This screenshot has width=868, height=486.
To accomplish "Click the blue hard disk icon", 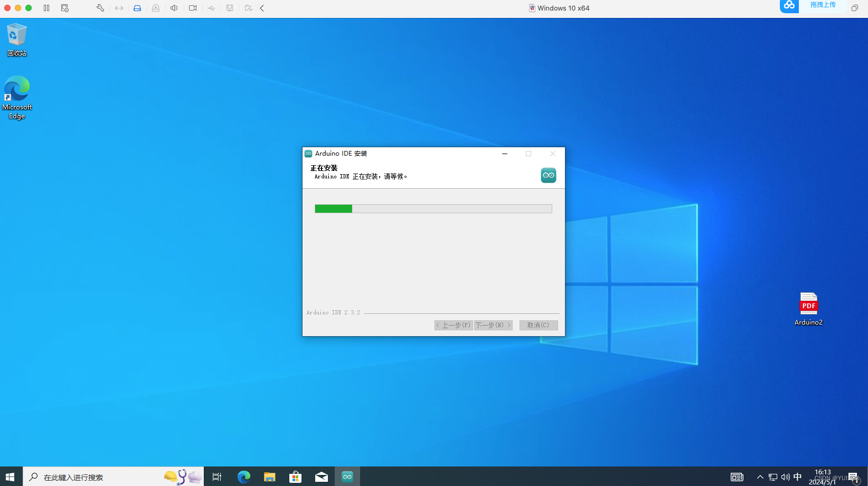I will click(137, 8).
